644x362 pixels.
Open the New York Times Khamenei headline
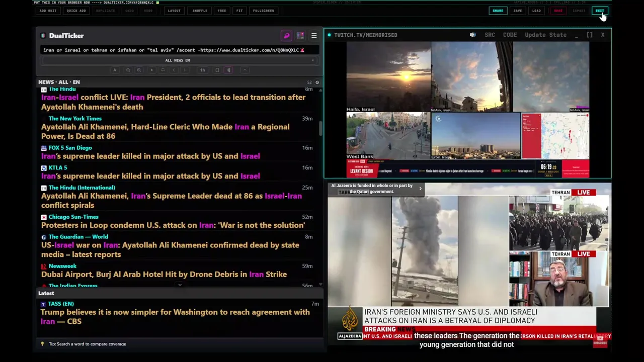(x=166, y=131)
